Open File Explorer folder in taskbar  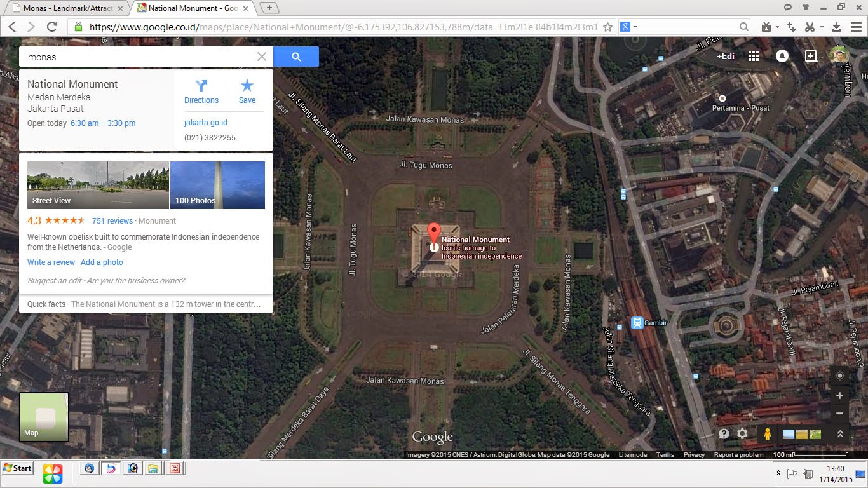[153, 469]
